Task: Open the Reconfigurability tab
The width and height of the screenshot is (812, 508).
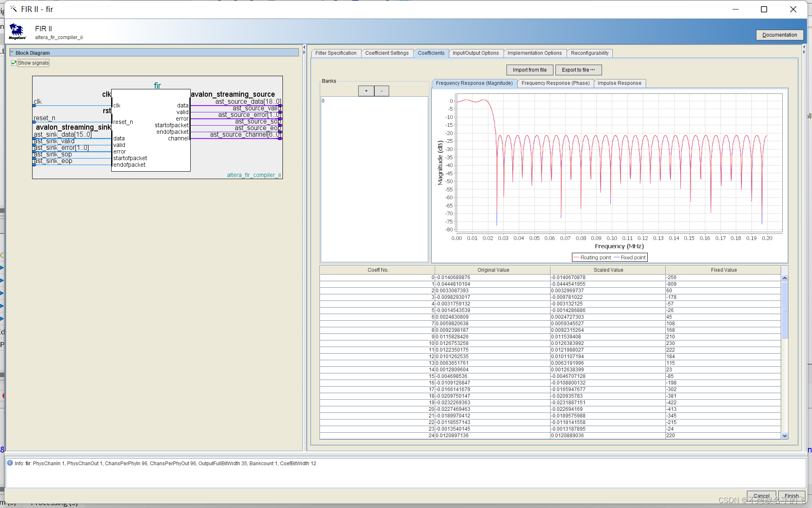Action: pyautogui.click(x=590, y=53)
